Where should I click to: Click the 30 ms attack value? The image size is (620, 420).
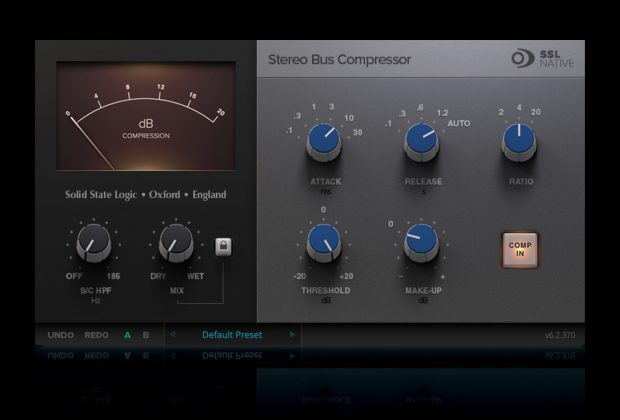tap(357, 132)
